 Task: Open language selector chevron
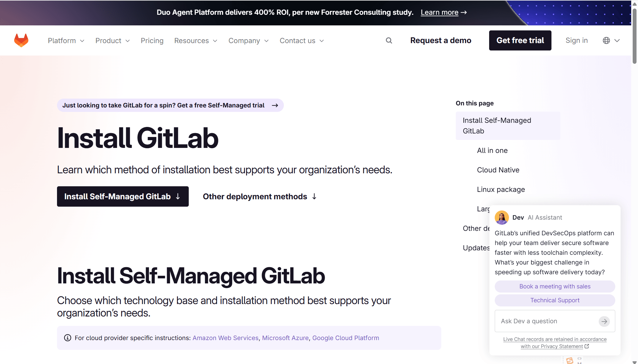pos(617,40)
